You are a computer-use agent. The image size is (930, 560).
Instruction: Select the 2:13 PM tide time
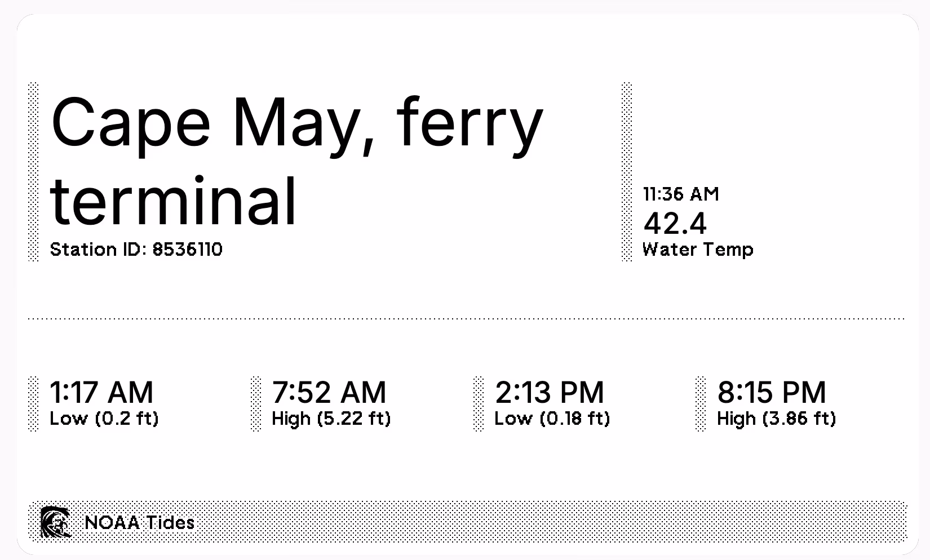click(550, 392)
